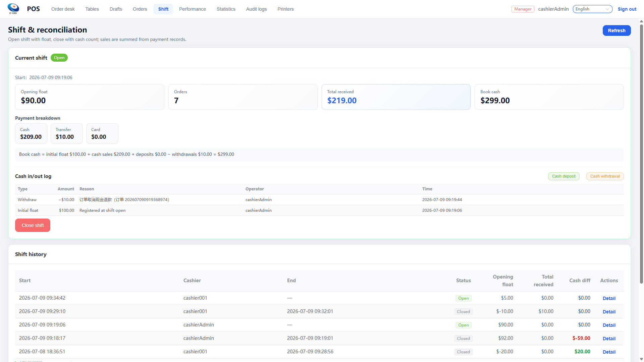The width and height of the screenshot is (644, 362).
Task: Click the withdraw reason with order 202607090919368974
Action: point(124,200)
